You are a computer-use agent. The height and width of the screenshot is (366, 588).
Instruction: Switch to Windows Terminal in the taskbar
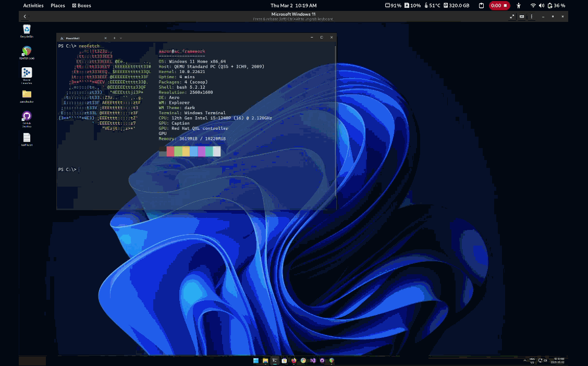coord(275,360)
